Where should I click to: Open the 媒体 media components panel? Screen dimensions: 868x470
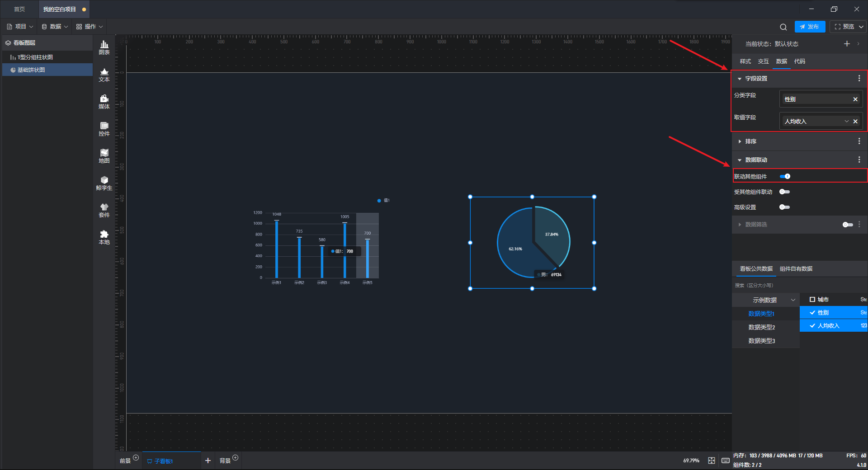click(104, 102)
